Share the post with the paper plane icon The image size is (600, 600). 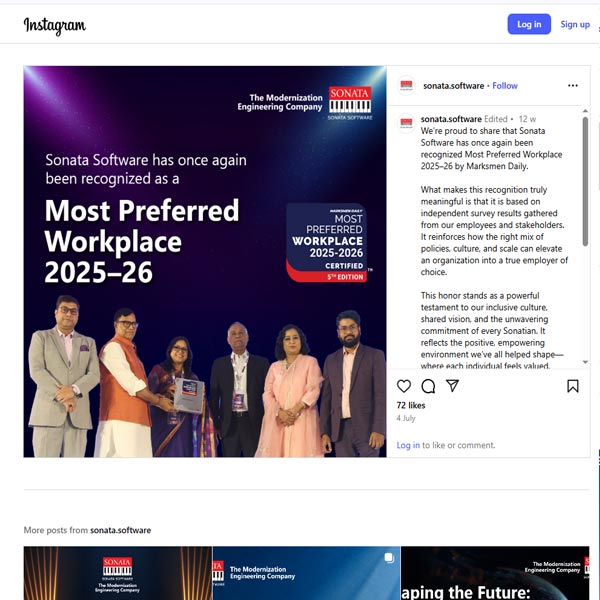coord(452,386)
